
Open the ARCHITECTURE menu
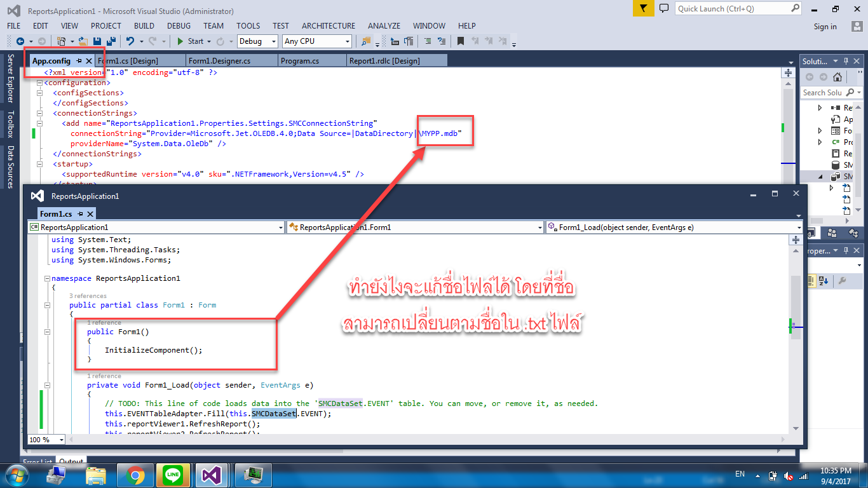[x=329, y=26]
